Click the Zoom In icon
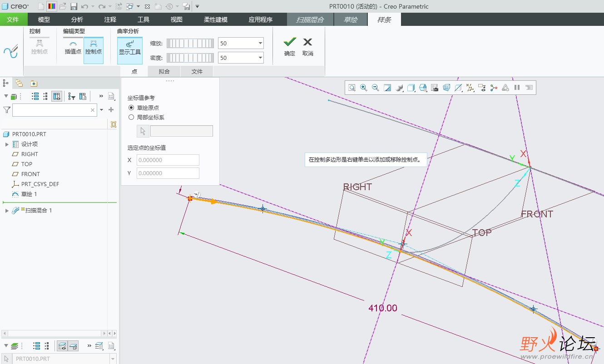604x364 pixels. coord(364,88)
